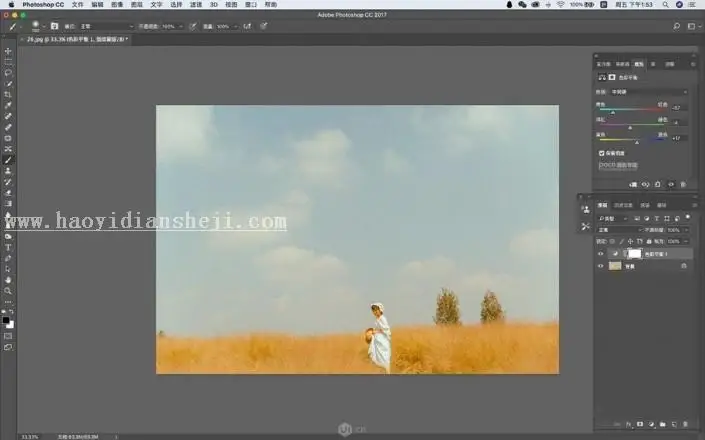The width and height of the screenshot is (705, 440).
Task: Select the Hand tool
Action: coord(8,280)
